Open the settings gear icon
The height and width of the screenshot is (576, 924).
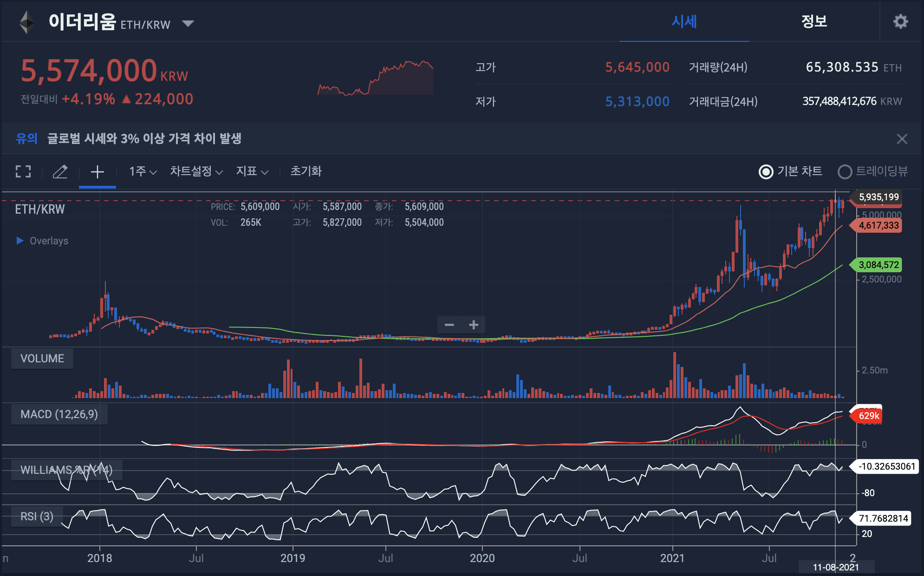click(x=900, y=21)
